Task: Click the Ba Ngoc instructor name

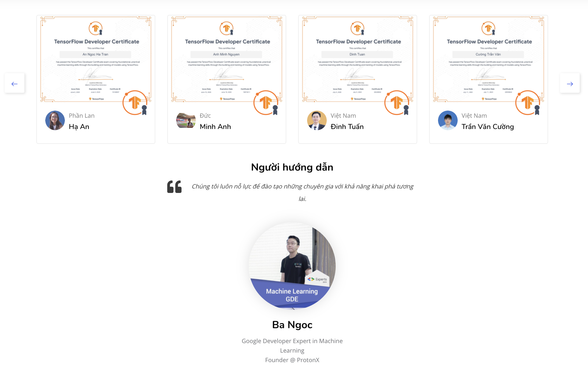Action: (x=292, y=325)
